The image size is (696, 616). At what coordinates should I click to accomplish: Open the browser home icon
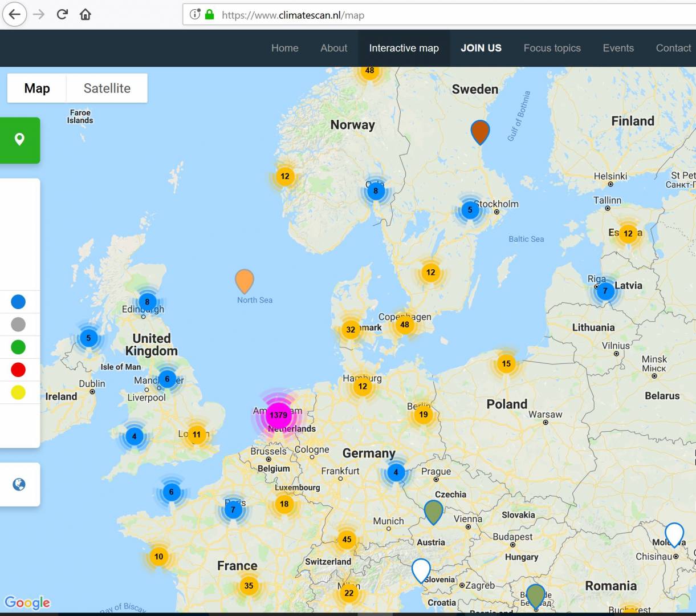coord(86,14)
